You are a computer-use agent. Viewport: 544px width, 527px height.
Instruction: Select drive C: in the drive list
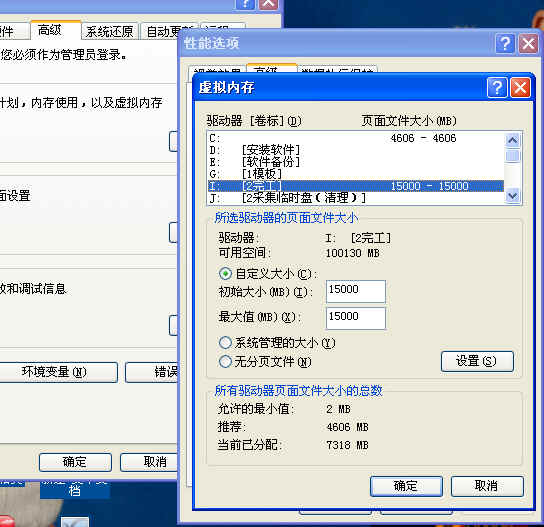coord(356,138)
